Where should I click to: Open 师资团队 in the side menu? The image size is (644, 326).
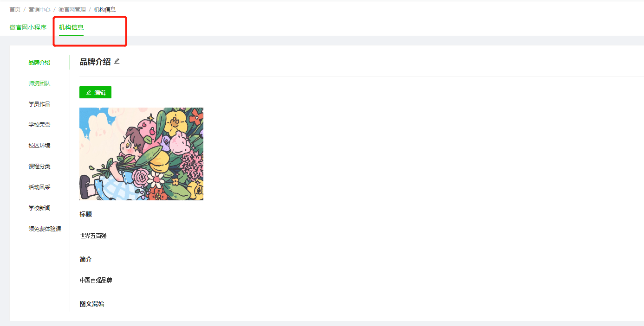(x=39, y=83)
